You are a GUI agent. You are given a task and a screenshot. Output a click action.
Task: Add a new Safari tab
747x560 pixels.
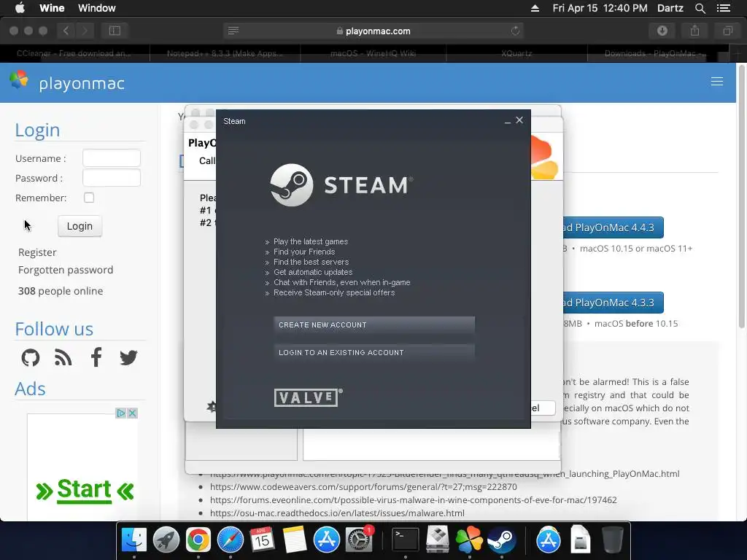click(x=738, y=53)
